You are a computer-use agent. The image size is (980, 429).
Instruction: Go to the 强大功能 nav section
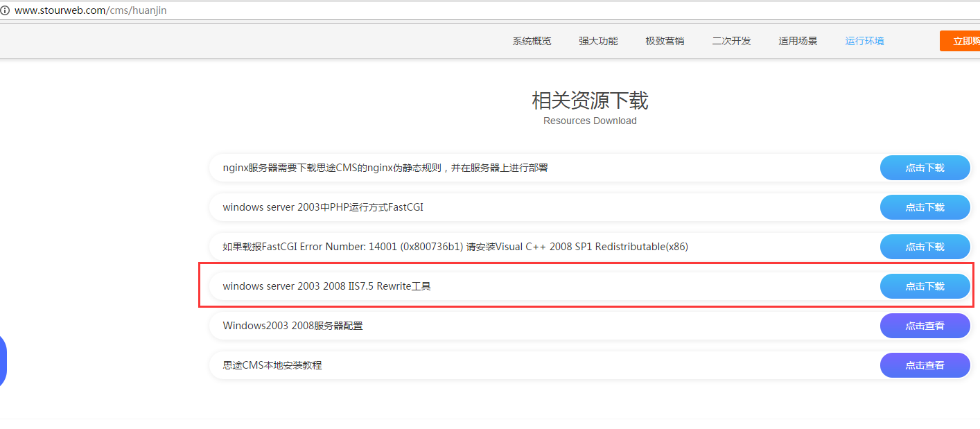pyautogui.click(x=598, y=41)
